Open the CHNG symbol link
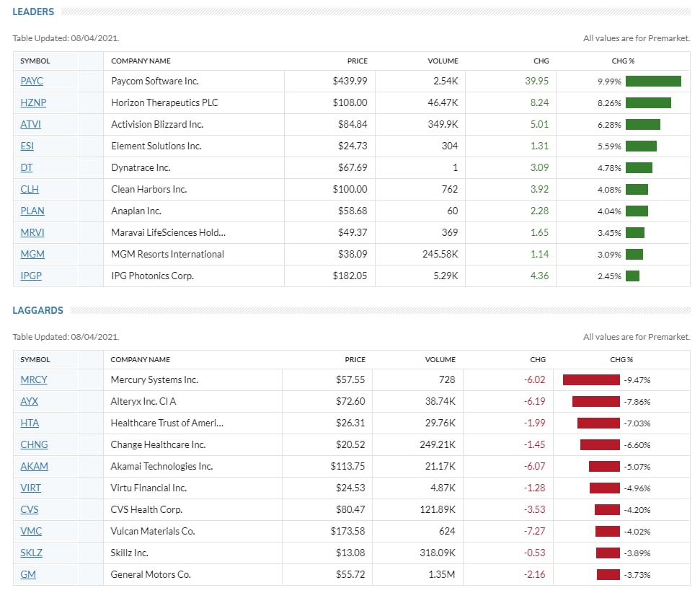This screenshot has width=700, height=593. pyautogui.click(x=34, y=444)
